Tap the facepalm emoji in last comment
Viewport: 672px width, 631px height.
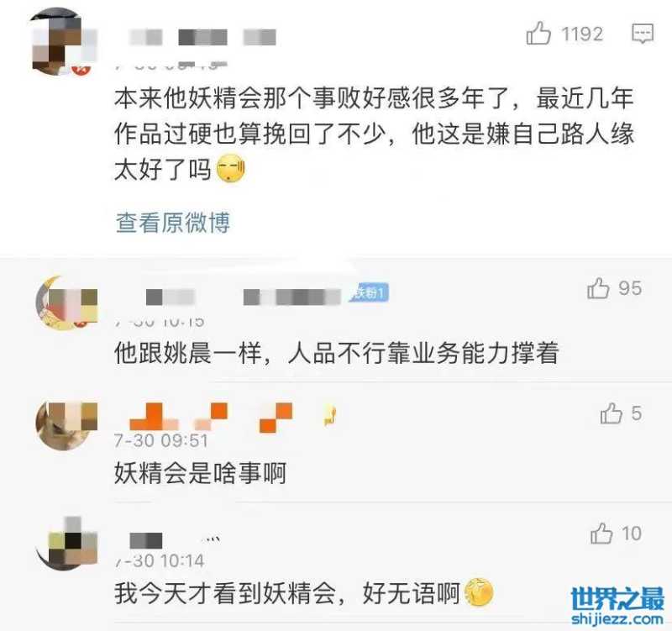click(479, 592)
